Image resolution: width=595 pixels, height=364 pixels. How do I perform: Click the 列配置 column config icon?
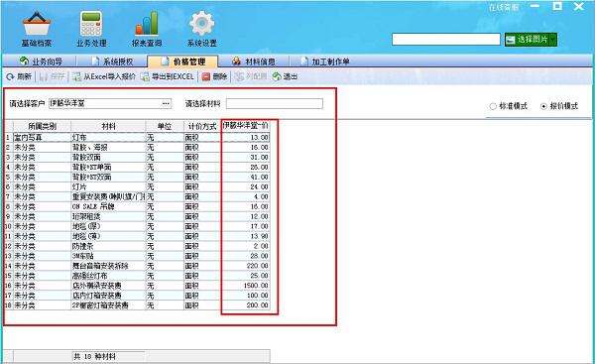coord(239,76)
